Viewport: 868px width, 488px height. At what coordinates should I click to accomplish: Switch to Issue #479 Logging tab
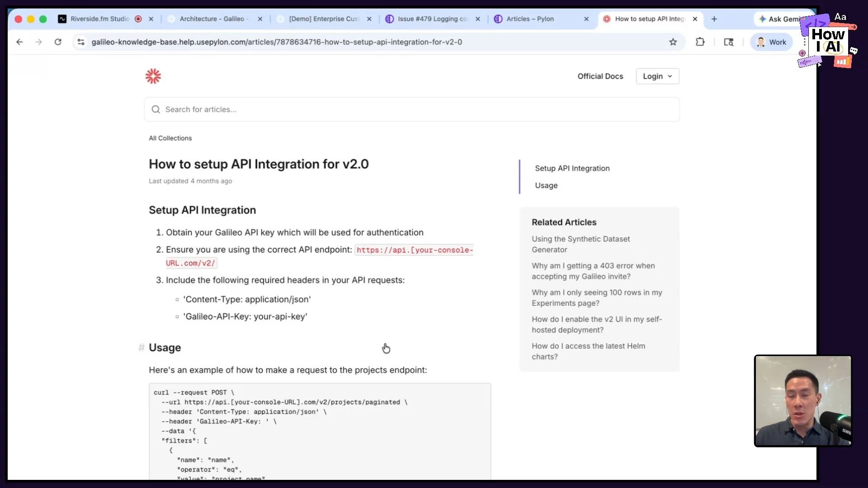coord(433,19)
